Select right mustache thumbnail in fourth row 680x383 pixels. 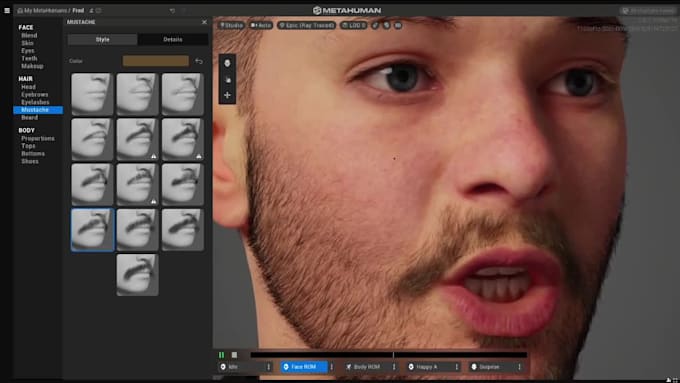183,230
